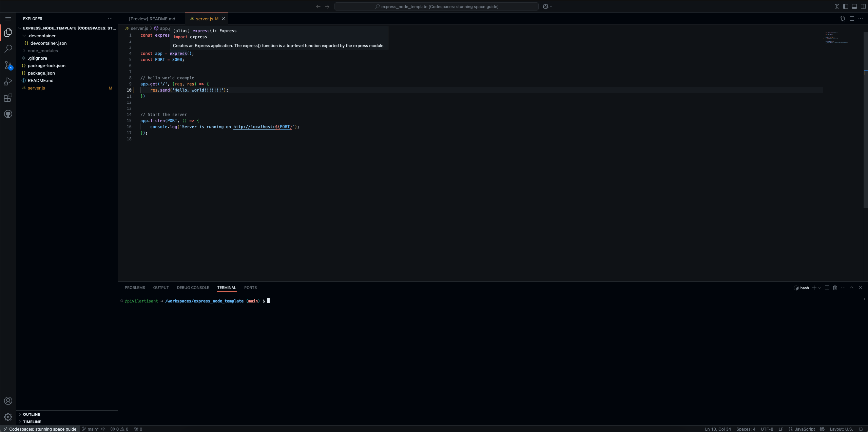Screen dimensions: 868x432
Task: Switch to the PORTS panel tab
Action: (x=250, y=288)
